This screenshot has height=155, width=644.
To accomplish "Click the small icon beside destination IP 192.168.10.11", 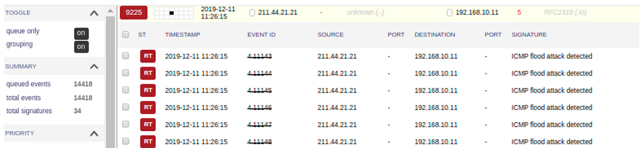I will (x=449, y=13).
